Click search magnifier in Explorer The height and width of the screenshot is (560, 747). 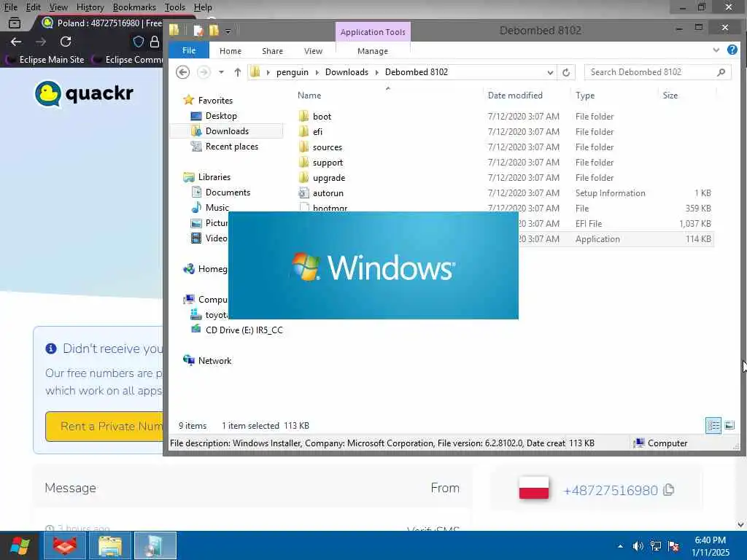point(721,72)
